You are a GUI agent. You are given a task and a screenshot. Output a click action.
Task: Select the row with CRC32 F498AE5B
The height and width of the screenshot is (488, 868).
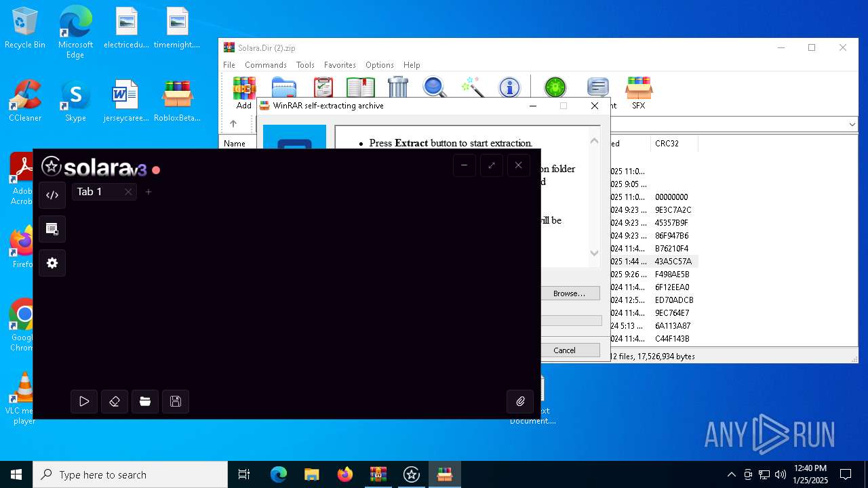click(x=654, y=274)
